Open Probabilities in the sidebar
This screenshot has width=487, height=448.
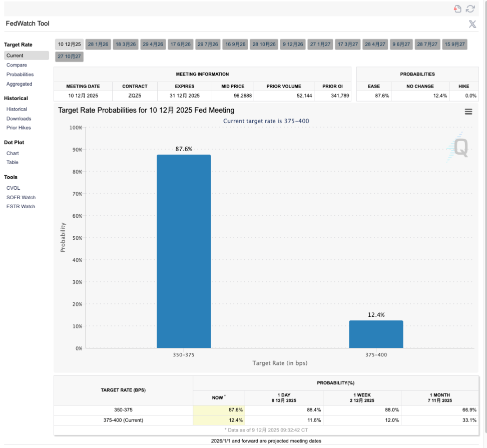click(x=20, y=75)
